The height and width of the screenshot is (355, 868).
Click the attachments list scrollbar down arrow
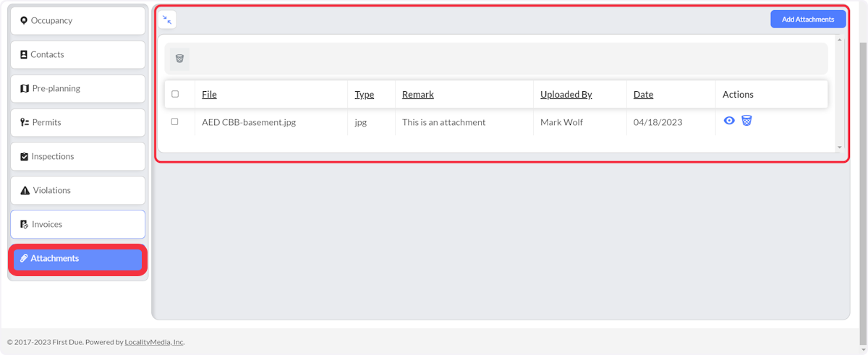tap(840, 147)
